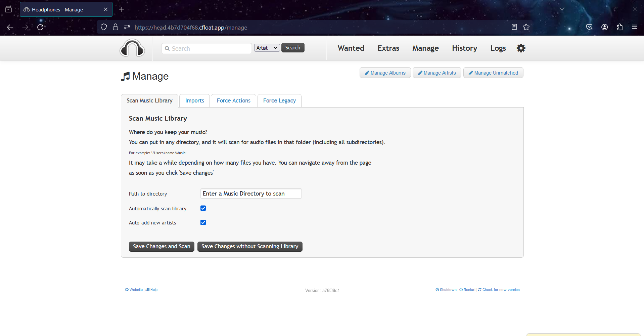Click Check for new version link
This screenshot has height=336, width=644.
coord(499,290)
